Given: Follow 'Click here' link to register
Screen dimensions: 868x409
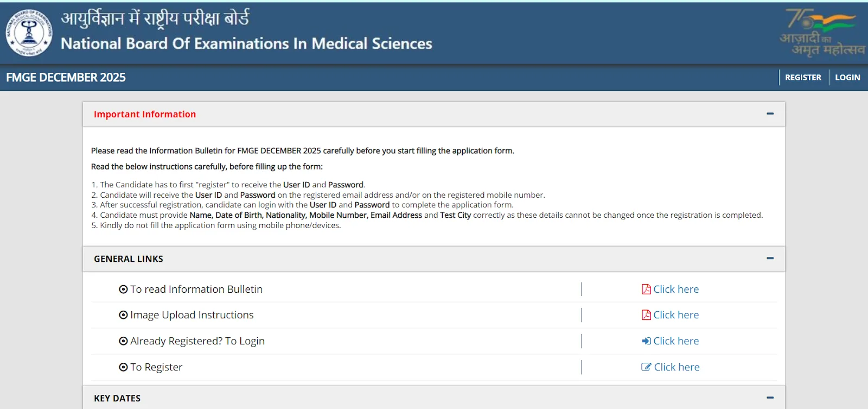Looking at the screenshot, I should 676,367.
